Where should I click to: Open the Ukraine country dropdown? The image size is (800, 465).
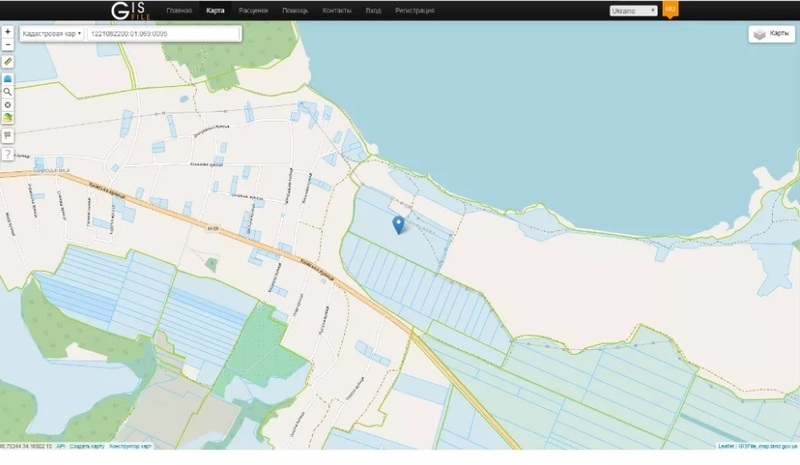(x=632, y=10)
